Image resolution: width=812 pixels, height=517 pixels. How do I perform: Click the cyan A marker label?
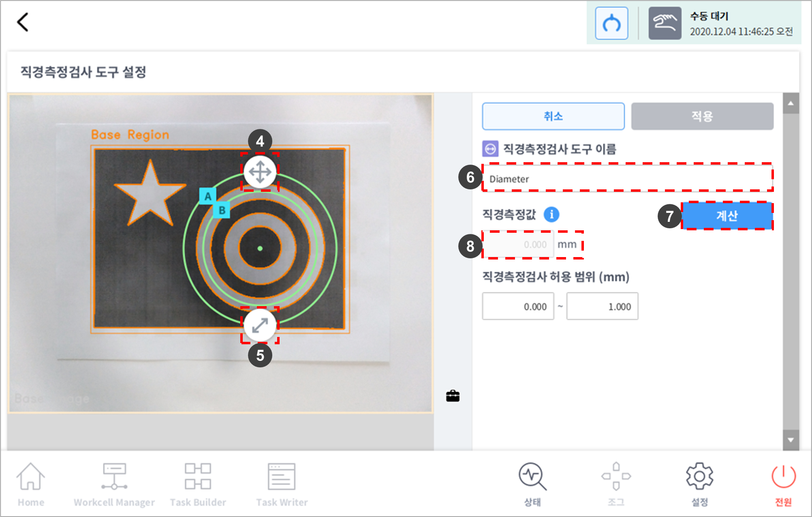click(207, 196)
